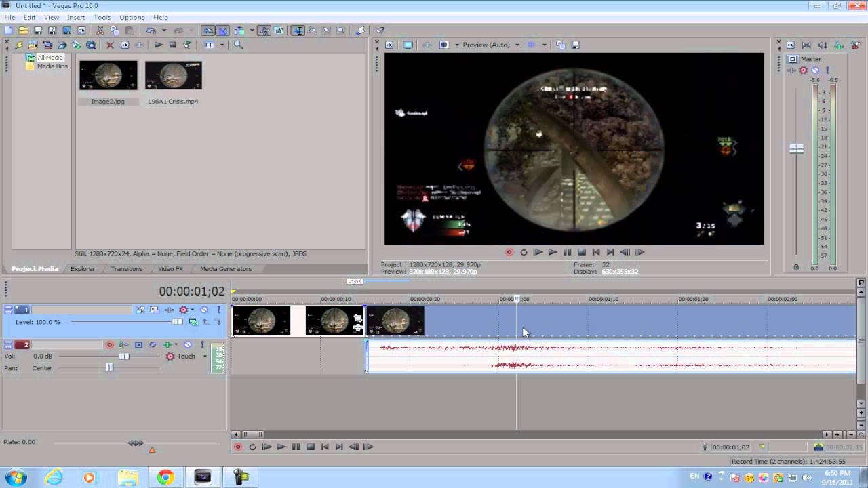Switch to the Video FX tab
The height and width of the screenshot is (488, 868).
(x=170, y=269)
